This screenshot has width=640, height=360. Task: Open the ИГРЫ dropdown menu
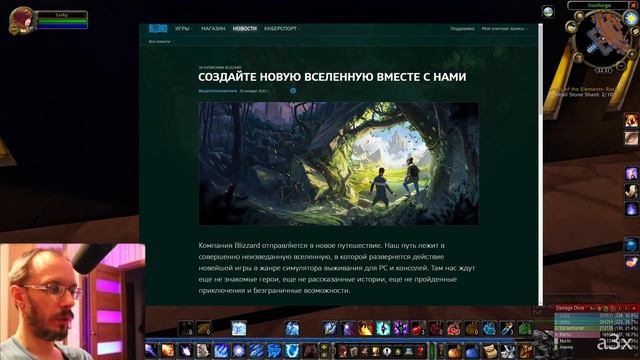(183, 29)
